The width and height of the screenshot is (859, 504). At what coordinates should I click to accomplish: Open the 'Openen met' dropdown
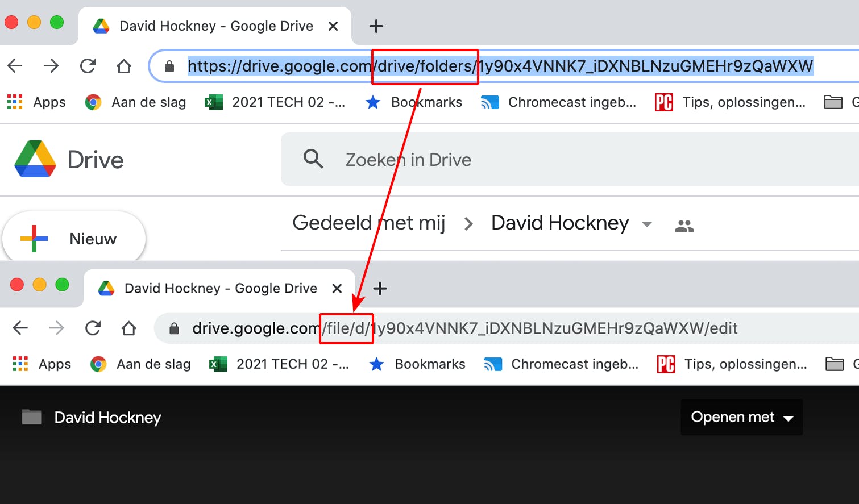tap(741, 417)
